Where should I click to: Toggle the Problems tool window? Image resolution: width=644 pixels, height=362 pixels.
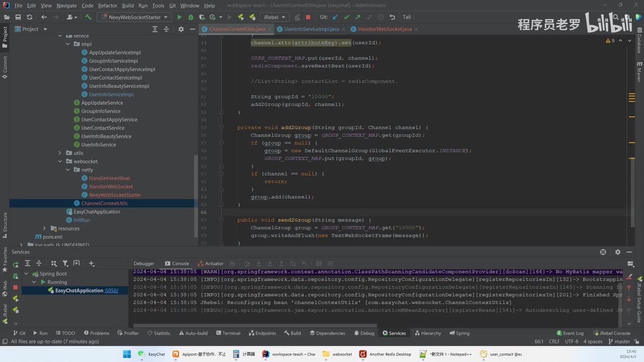96,333
